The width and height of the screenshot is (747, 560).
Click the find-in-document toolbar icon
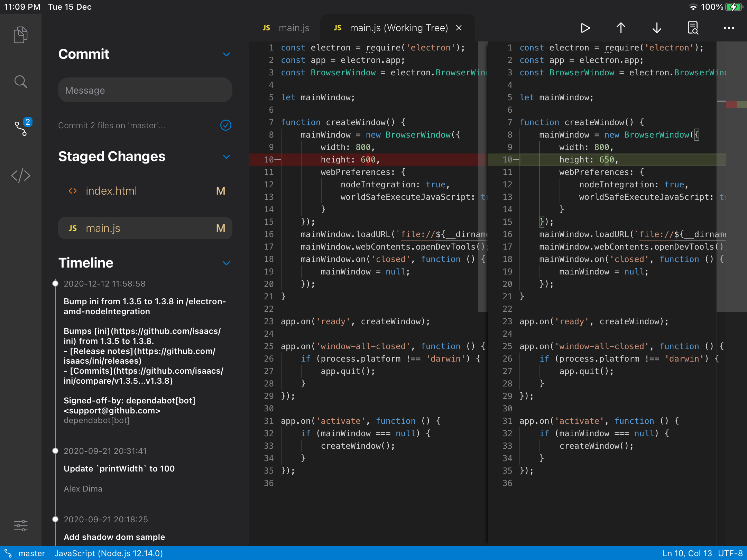click(693, 28)
